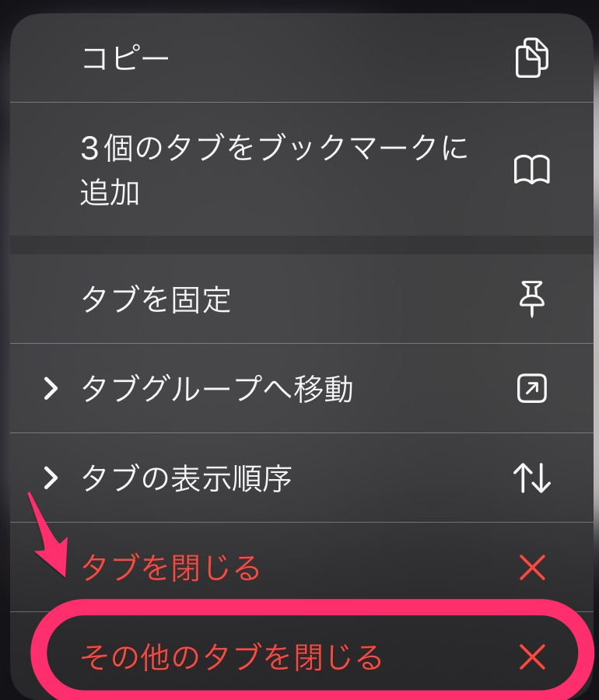Tap the arrow-in-square move icon

[x=532, y=388]
